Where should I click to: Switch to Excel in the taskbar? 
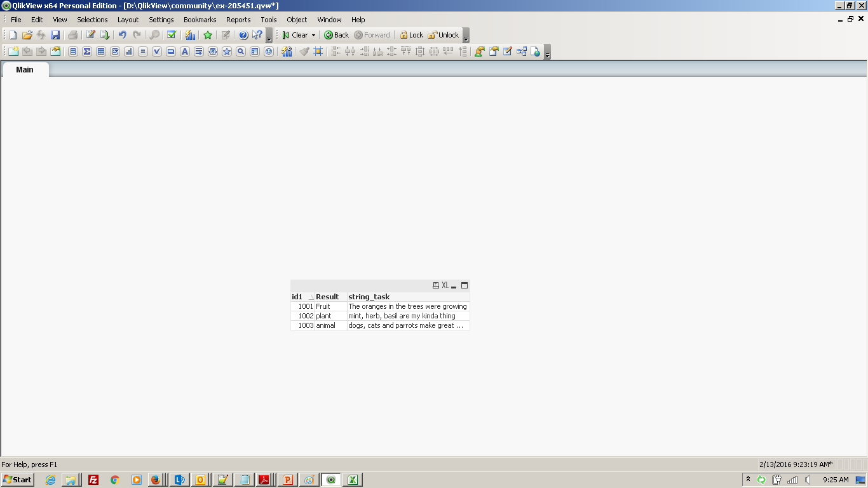pyautogui.click(x=353, y=480)
